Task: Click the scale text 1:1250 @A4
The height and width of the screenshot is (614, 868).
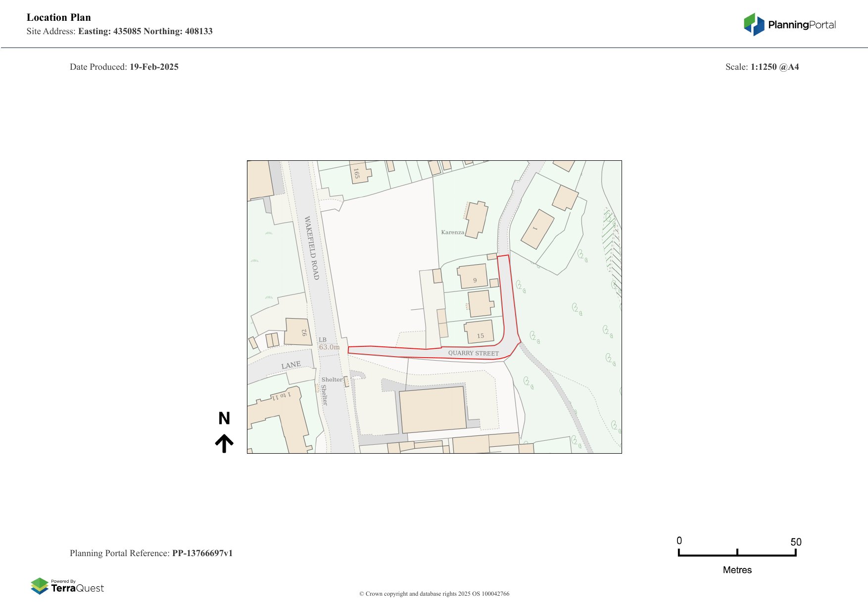Action: 774,67
